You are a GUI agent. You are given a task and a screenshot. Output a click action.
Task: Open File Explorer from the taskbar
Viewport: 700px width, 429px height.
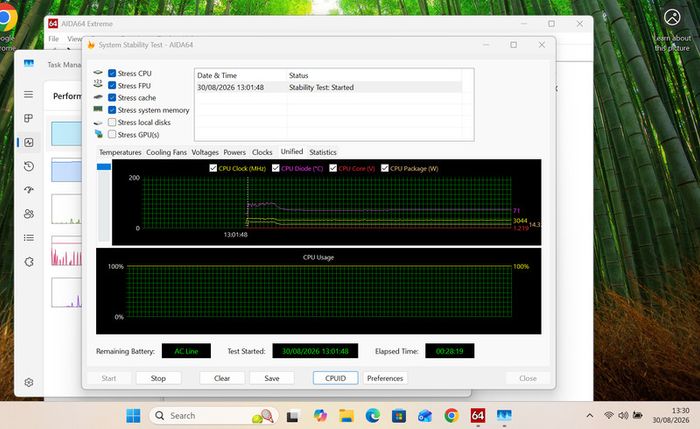(x=346, y=416)
